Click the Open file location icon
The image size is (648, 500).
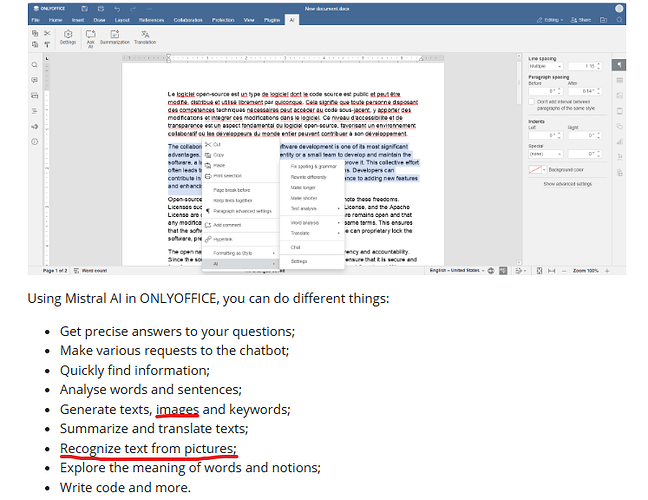point(603,20)
